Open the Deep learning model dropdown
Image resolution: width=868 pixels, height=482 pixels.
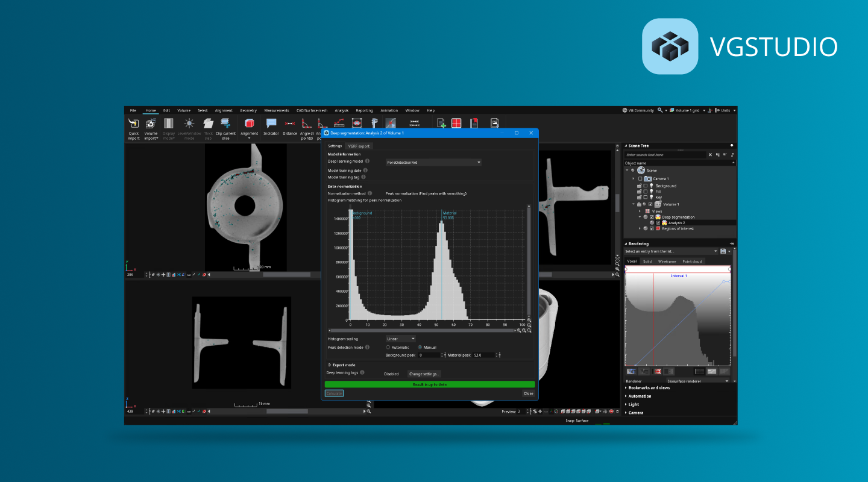coord(433,162)
